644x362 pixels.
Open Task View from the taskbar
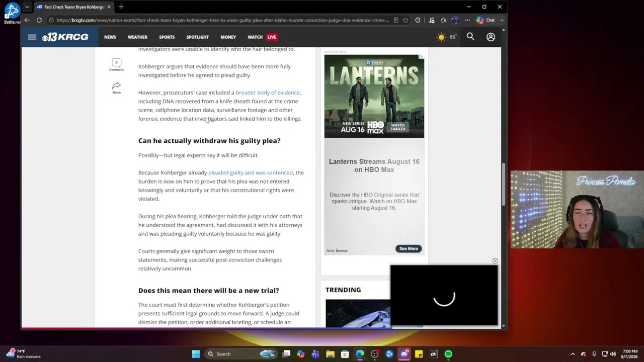point(286,354)
